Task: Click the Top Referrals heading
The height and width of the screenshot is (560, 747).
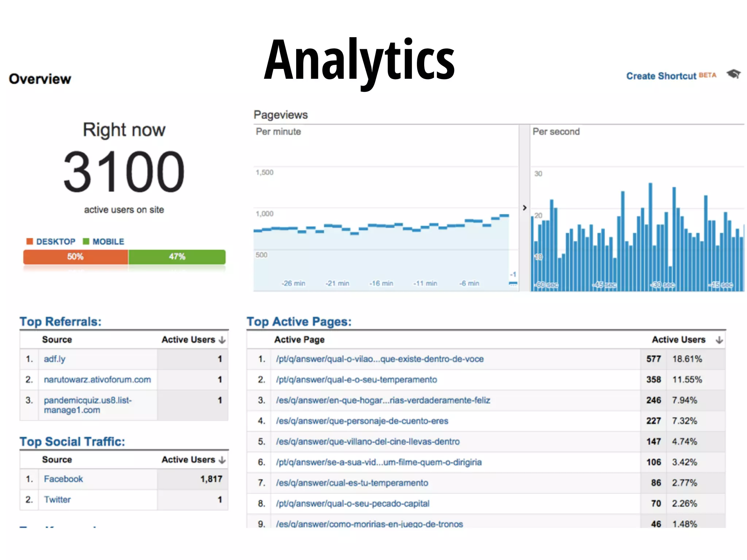Action: pos(61,322)
